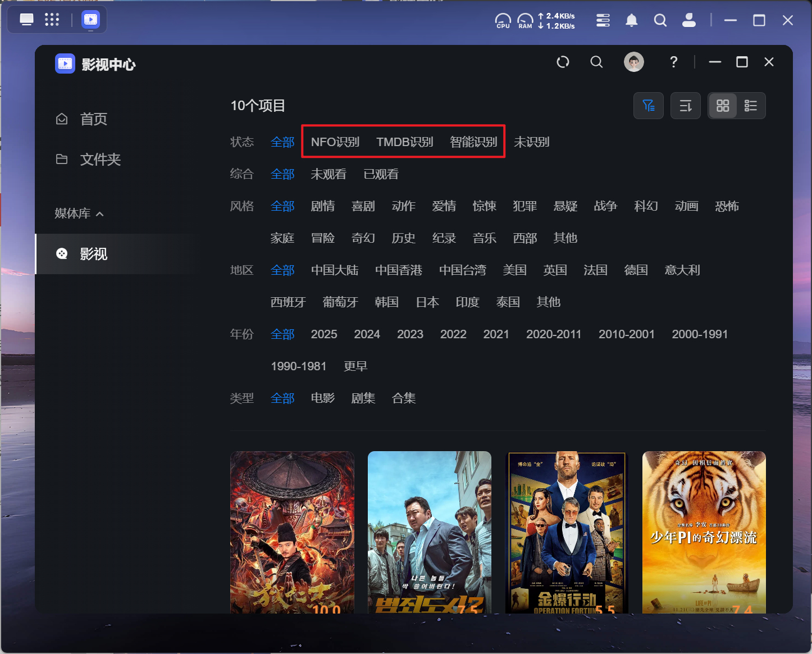This screenshot has height=654, width=812.
Task: Open 文件夹 in the sidebar
Action: (x=100, y=160)
